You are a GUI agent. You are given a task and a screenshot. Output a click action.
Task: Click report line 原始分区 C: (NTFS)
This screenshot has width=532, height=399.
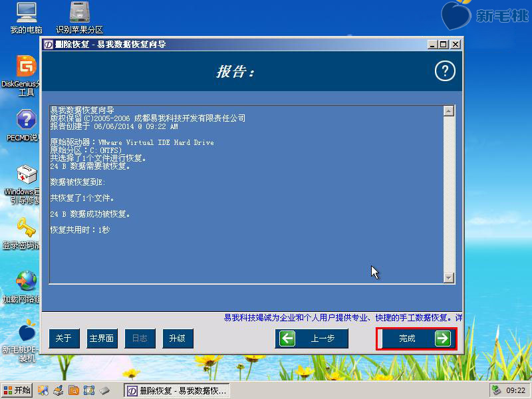pyautogui.click(x=86, y=150)
